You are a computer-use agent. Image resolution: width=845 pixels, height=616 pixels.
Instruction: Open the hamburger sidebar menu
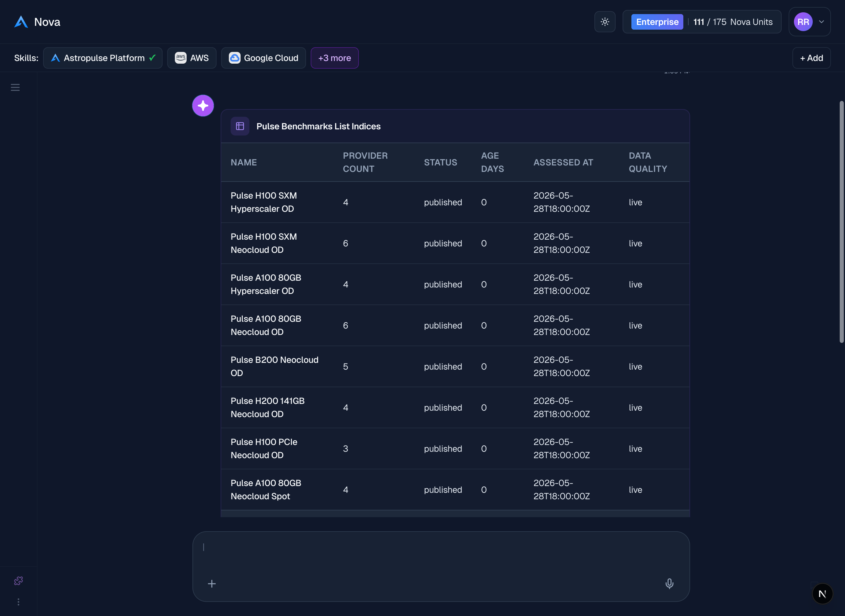[15, 88]
